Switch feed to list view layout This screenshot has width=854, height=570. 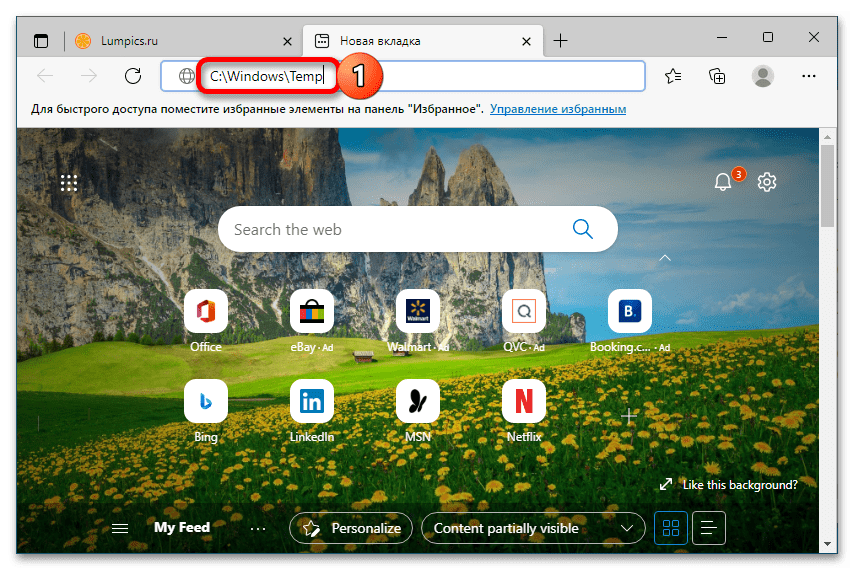coord(708,528)
